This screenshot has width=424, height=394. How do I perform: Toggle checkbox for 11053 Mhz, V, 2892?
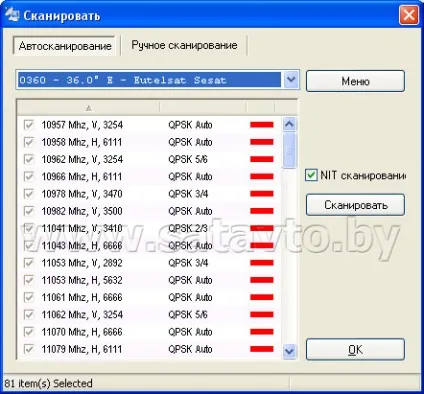pos(29,263)
